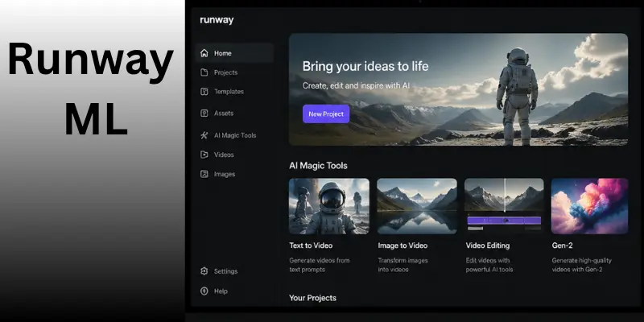Click the runway logo
The image size is (644, 322).
(x=217, y=19)
